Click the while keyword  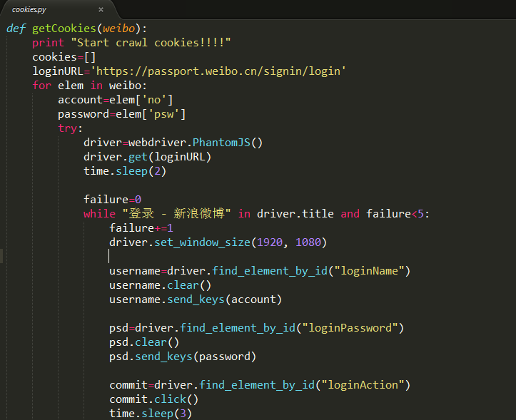[99, 214]
